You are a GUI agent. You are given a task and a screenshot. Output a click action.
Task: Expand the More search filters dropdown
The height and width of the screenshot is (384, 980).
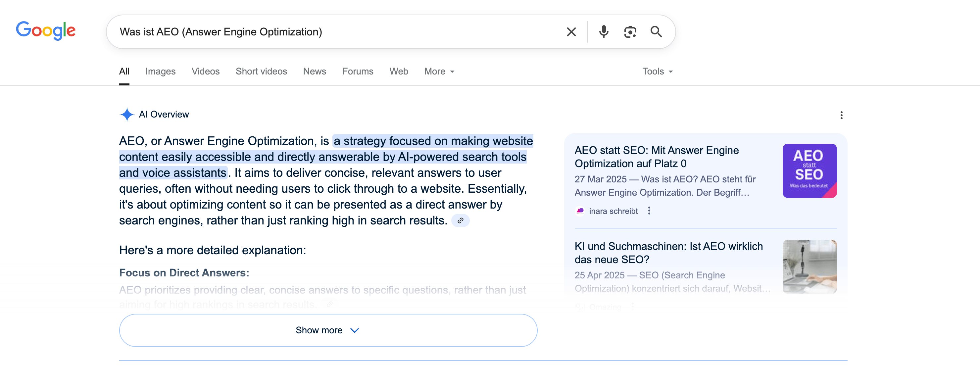pos(439,72)
